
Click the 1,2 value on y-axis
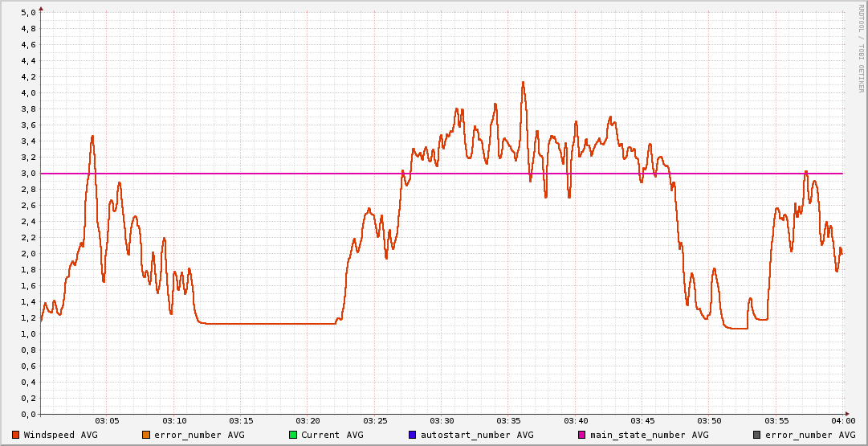tap(30, 318)
